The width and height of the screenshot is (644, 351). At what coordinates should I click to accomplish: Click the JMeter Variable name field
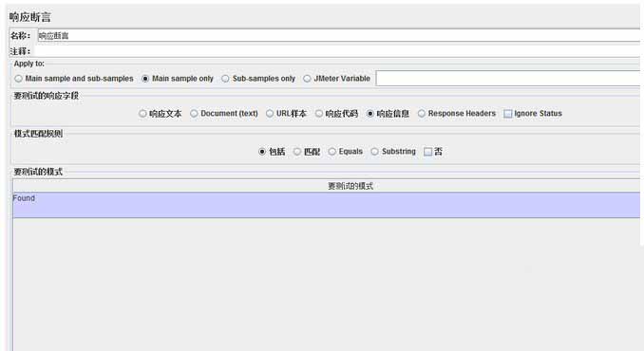[508, 79]
